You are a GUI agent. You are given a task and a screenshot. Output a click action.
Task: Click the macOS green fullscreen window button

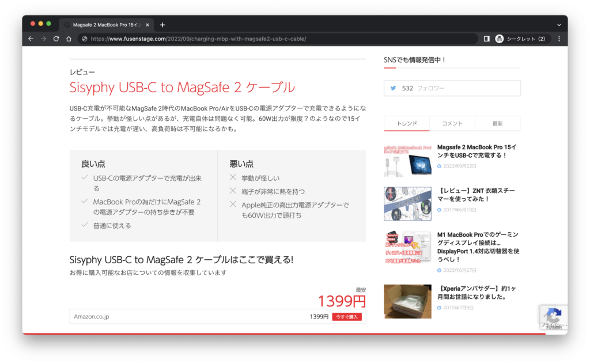point(48,24)
